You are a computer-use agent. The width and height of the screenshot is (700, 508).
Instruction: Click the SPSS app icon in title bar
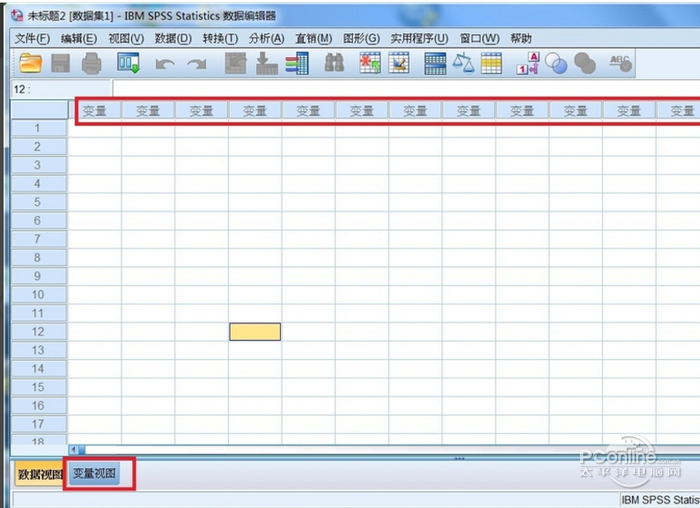point(17,16)
